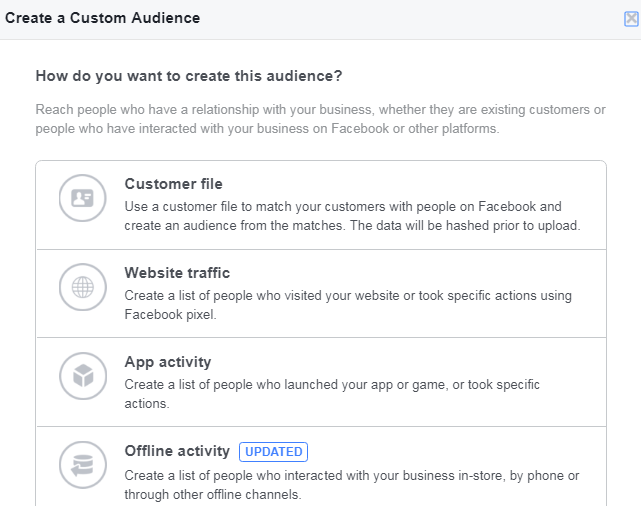This screenshot has width=641, height=506.
Task: Open the Customer file option title
Action: click(x=173, y=184)
